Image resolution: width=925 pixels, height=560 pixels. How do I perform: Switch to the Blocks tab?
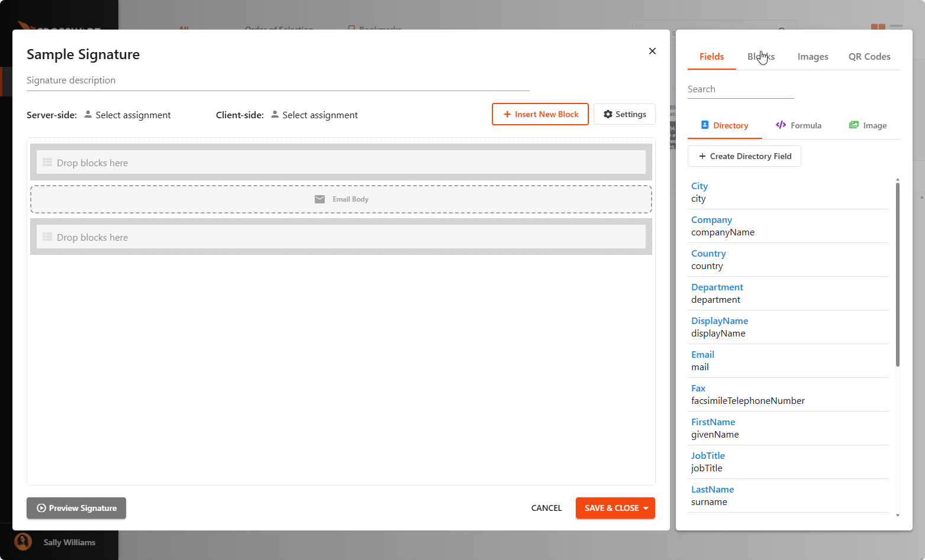click(760, 57)
